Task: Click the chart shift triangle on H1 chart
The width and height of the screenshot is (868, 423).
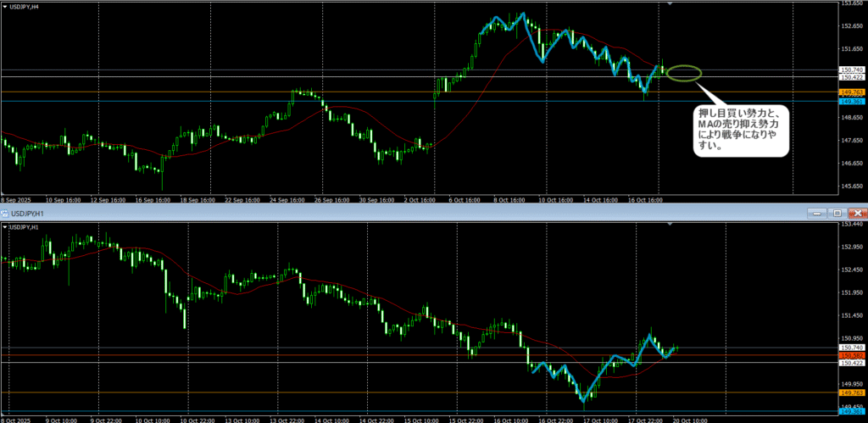Action: [670, 225]
